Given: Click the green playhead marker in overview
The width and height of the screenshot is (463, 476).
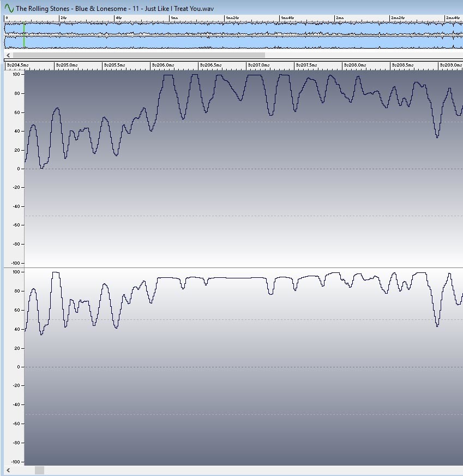Looking at the screenshot, I should (x=24, y=35).
